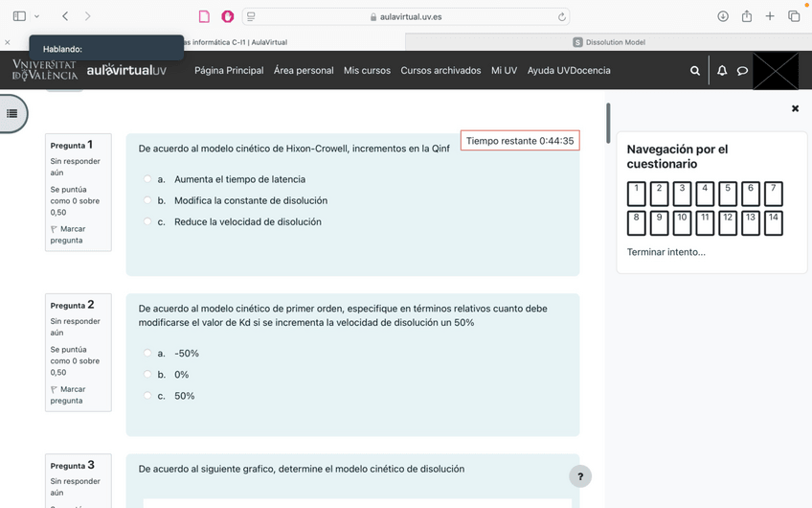
Task: Click the Safari share icon
Action: 747,16
